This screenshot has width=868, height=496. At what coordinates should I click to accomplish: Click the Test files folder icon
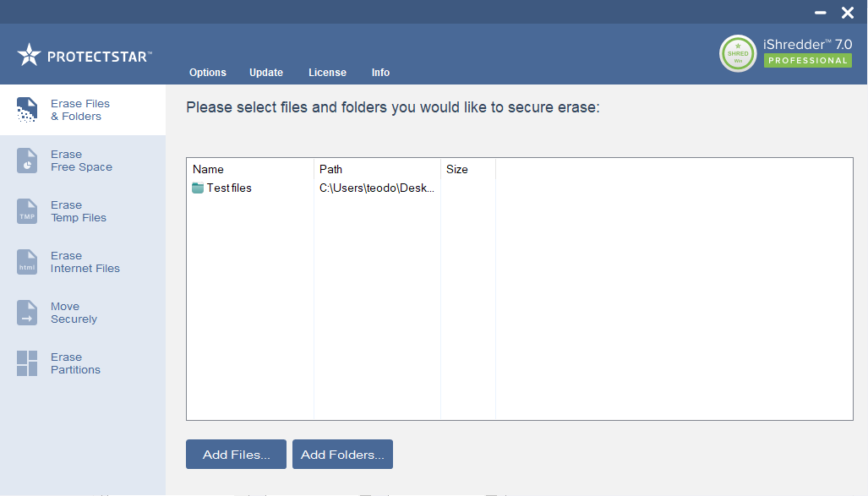[198, 188]
